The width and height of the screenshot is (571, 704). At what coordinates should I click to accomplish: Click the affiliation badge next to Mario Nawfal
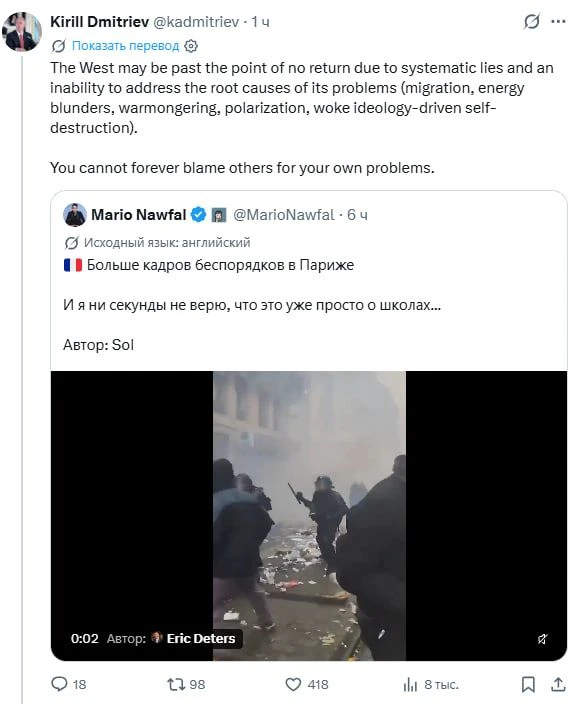tap(219, 215)
